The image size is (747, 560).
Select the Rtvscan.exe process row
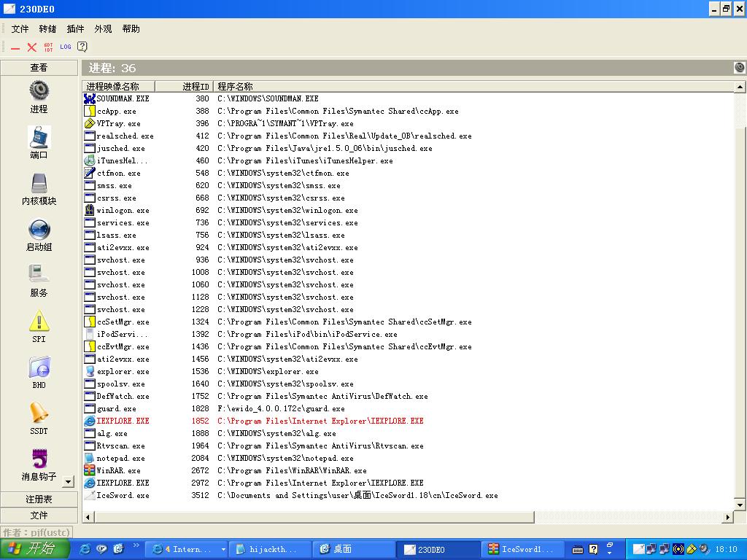[x=409, y=446]
